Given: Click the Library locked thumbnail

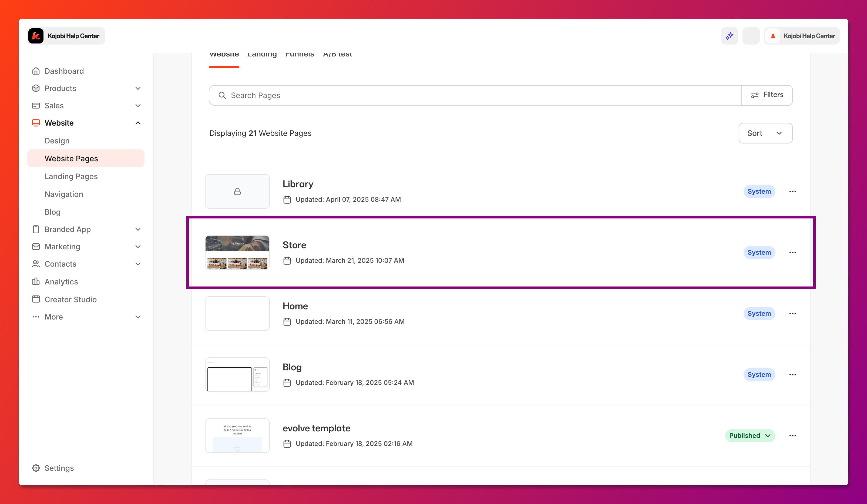Looking at the screenshot, I should click(x=237, y=191).
